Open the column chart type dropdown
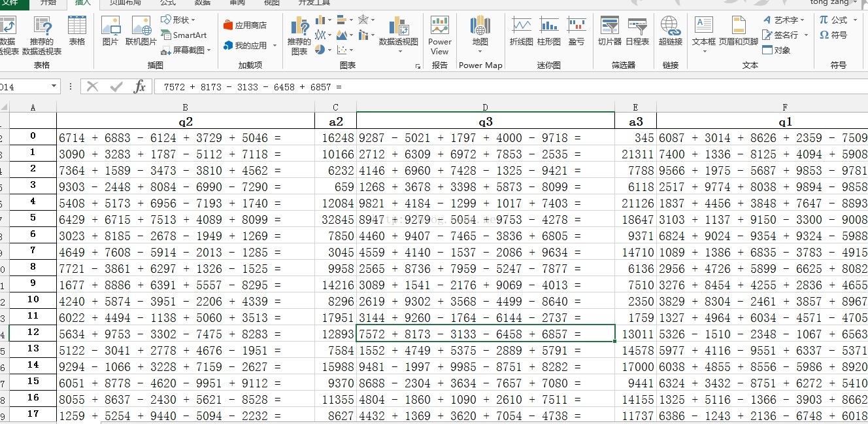Viewport: 868px width, 424px height. tap(329, 20)
